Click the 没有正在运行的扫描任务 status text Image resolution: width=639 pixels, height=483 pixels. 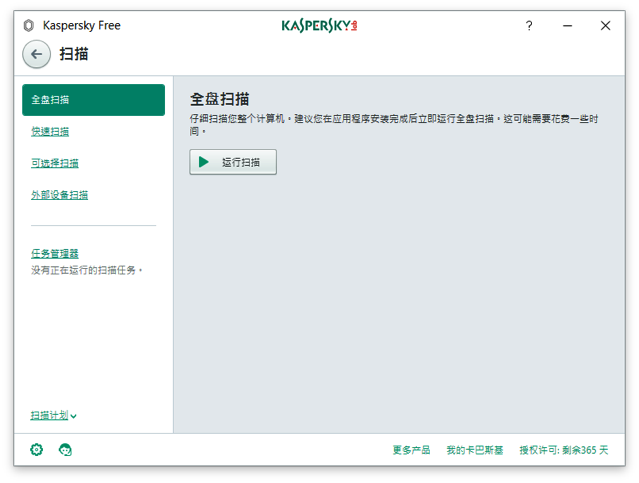(x=86, y=270)
